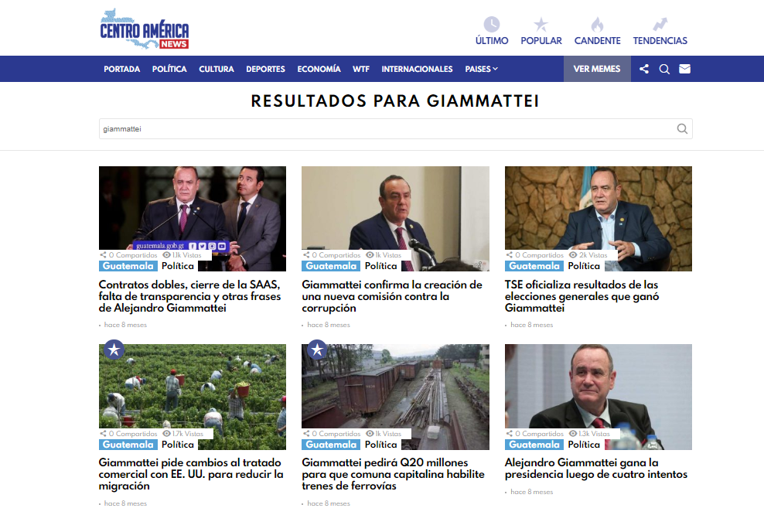Open the Último clock icon
Image resolution: width=764 pixels, height=532 pixels.
coord(492,25)
